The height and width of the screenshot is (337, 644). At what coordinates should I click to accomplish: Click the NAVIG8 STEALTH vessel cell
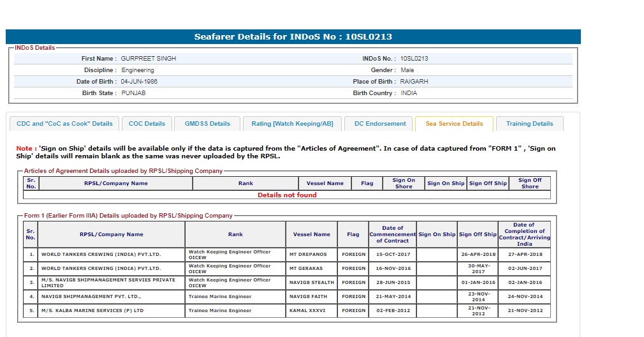click(311, 282)
